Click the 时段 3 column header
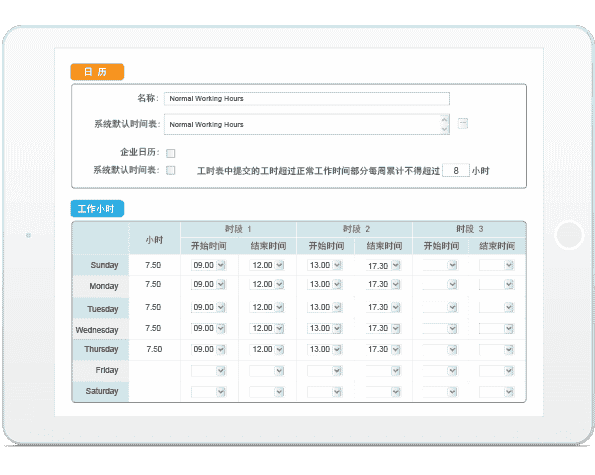 (x=470, y=229)
